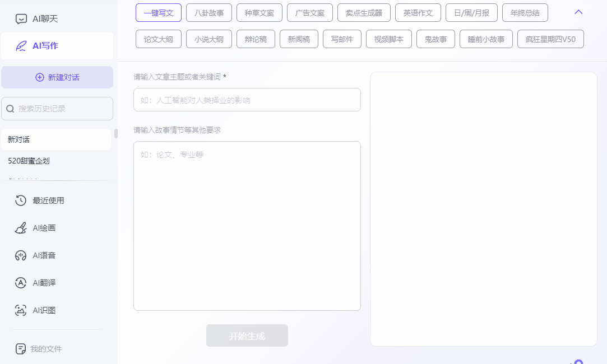Focus the article topic keyword input
Image resolution: width=607 pixels, height=364 pixels.
click(247, 100)
